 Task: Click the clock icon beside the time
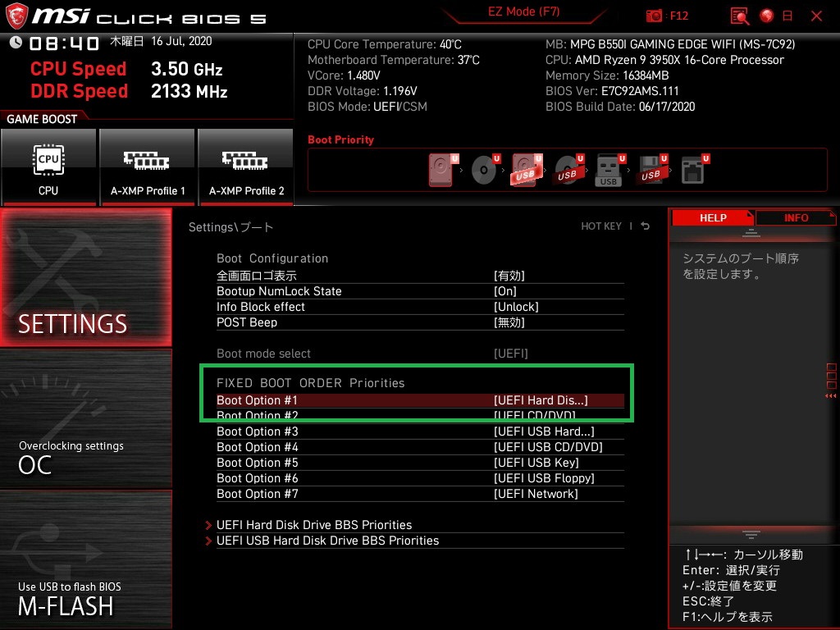tap(16, 43)
